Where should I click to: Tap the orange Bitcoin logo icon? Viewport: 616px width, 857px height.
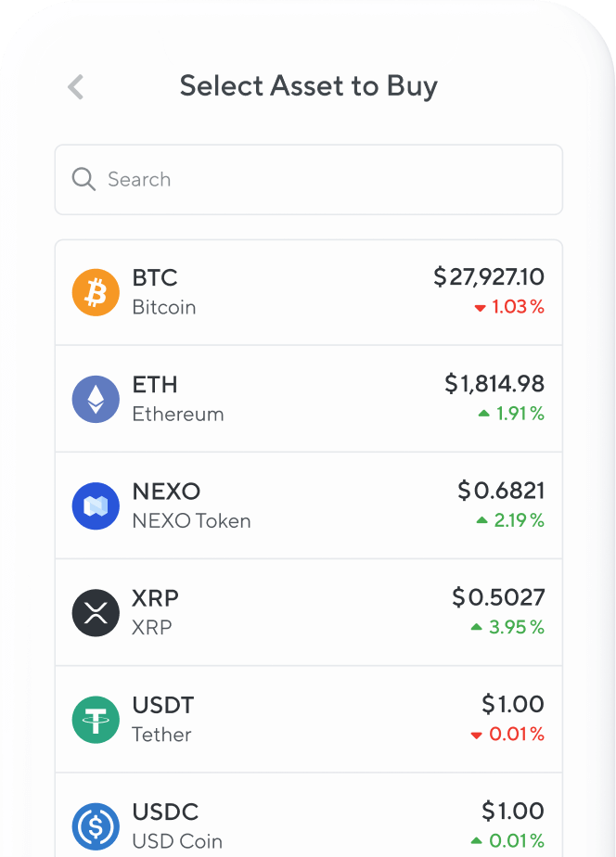(x=96, y=292)
